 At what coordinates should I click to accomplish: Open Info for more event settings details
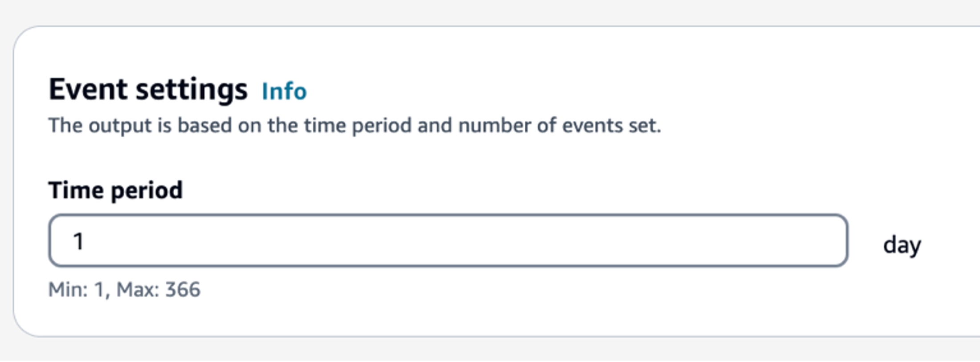(284, 91)
